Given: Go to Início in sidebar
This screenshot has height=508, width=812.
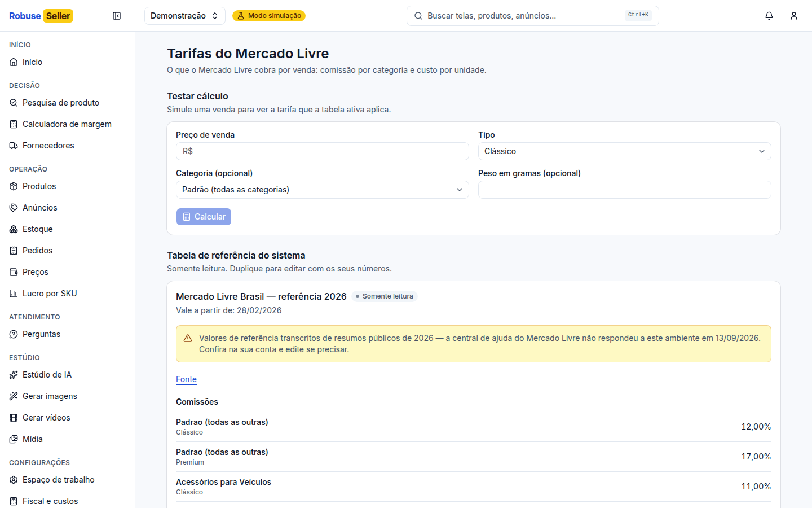Looking at the screenshot, I should pos(68,62).
